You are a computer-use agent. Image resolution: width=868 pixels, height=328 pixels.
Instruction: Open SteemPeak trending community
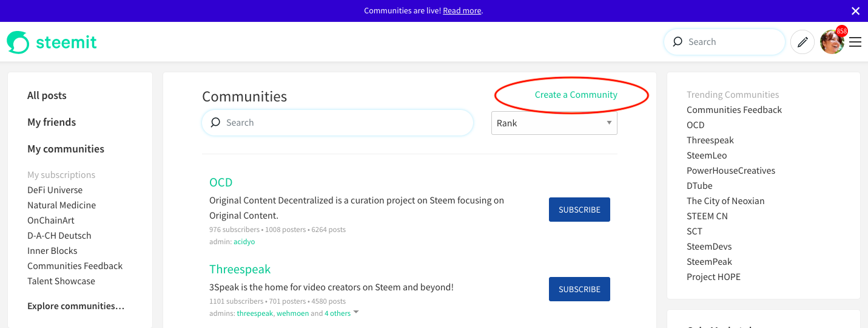coord(709,262)
